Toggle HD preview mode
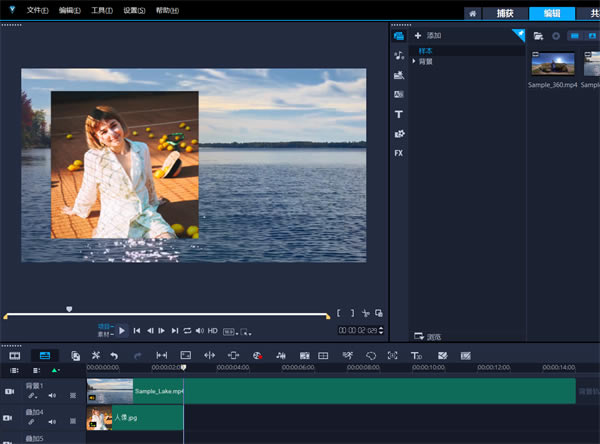Screen dimensions: 600x444 pyautogui.click(x=213, y=330)
